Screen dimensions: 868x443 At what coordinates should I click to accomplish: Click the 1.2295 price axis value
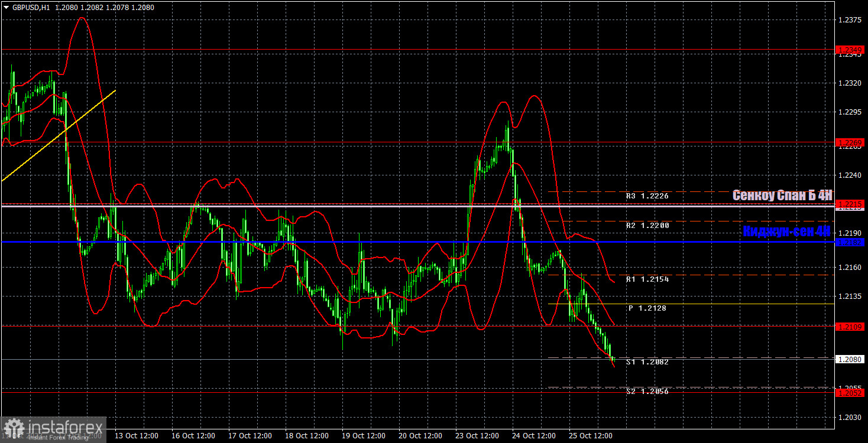[849, 112]
